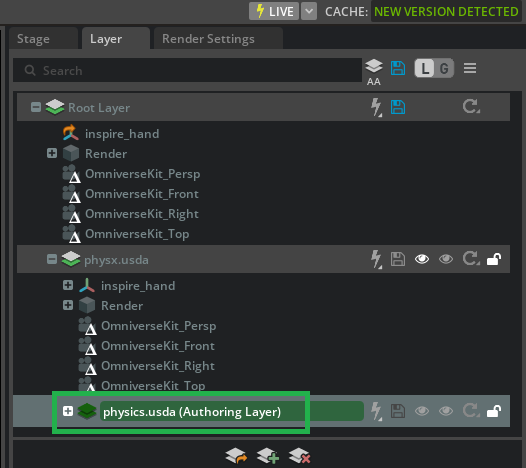Click the layer Search field

[x=187, y=70]
